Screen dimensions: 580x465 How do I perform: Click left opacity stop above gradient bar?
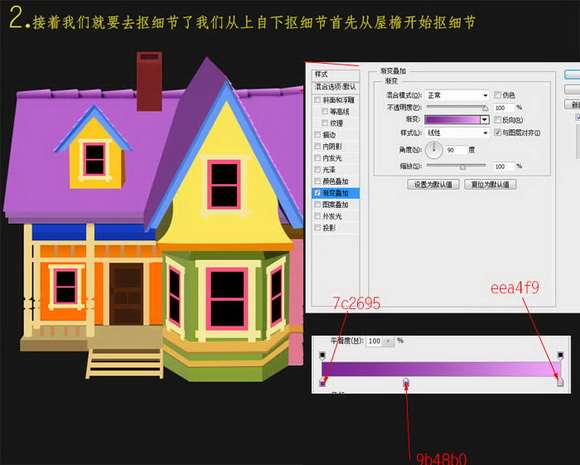coord(323,355)
